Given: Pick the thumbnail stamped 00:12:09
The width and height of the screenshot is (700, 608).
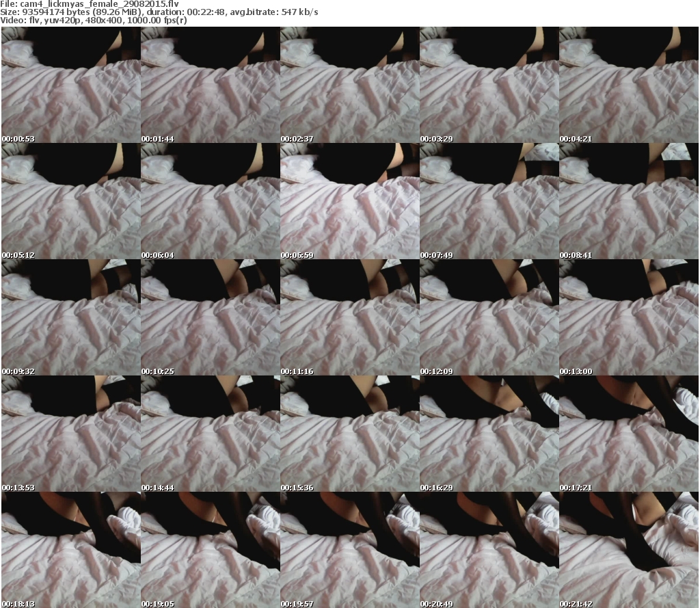Looking at the screenshot, I should (x=489, y=317).
